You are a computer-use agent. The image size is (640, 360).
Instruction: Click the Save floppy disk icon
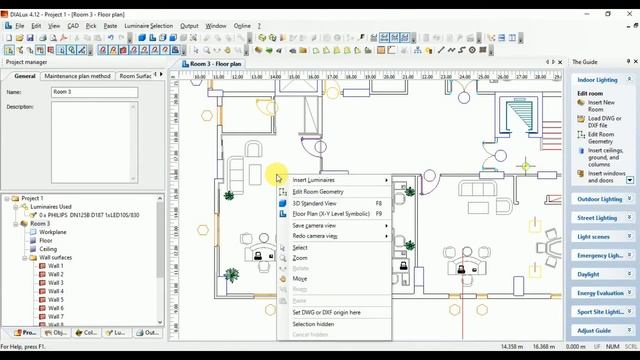click(x=30, y=38)
